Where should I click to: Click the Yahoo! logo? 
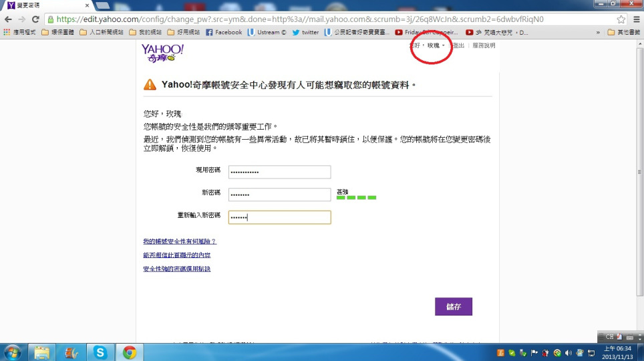tap(162, 52)
